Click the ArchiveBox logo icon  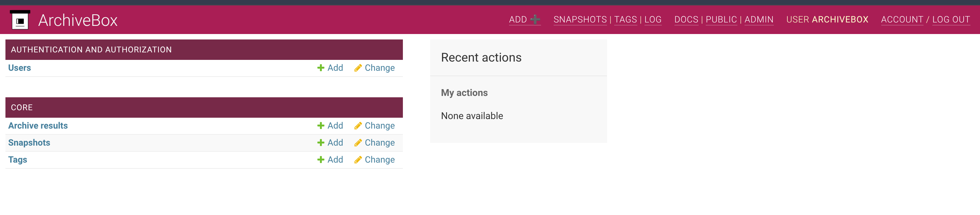coord(20,20)
